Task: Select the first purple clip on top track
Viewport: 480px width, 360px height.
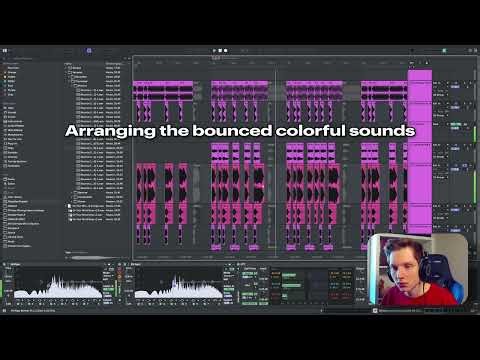Action: (163, 90)
